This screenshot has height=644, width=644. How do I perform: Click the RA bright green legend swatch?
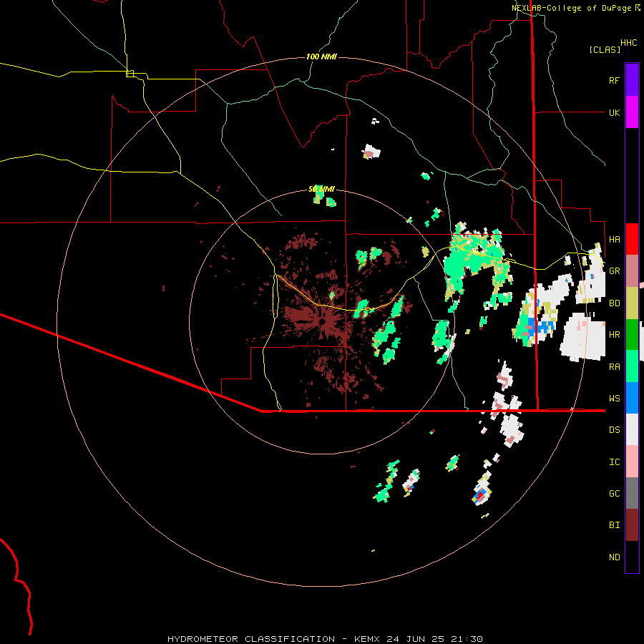tap(632, 366)
